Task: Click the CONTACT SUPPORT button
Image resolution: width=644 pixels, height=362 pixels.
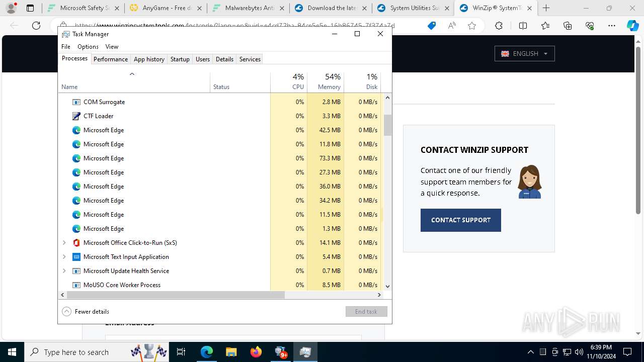Action: 461,220
